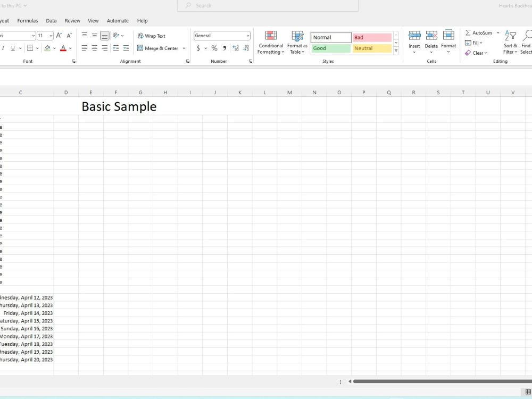The height and width of the screenshot is (399, 532).
Task: Open Sort & Filter menu
Action: click(510, 42)
